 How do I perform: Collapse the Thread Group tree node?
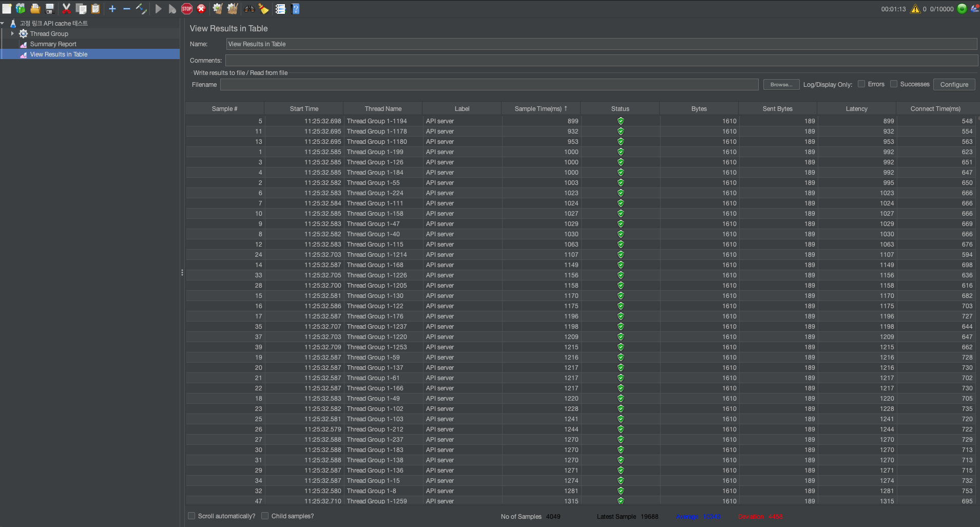(12, 33)
